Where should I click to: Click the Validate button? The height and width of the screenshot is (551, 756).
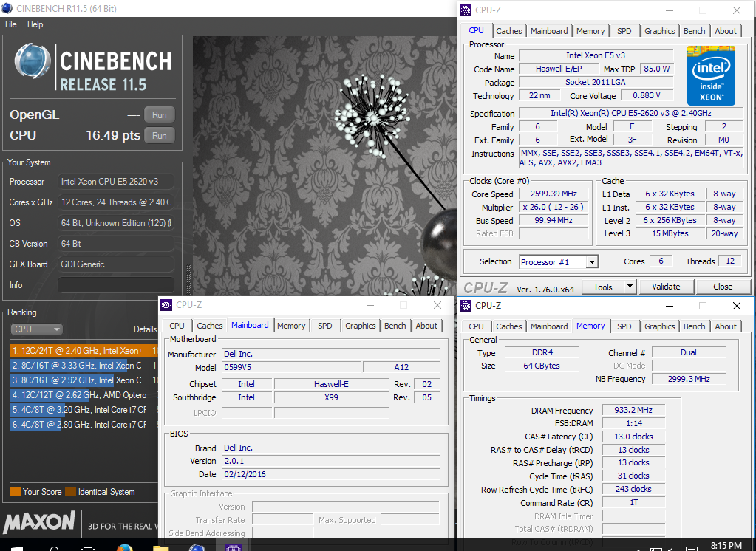click(x=666, y=287)
